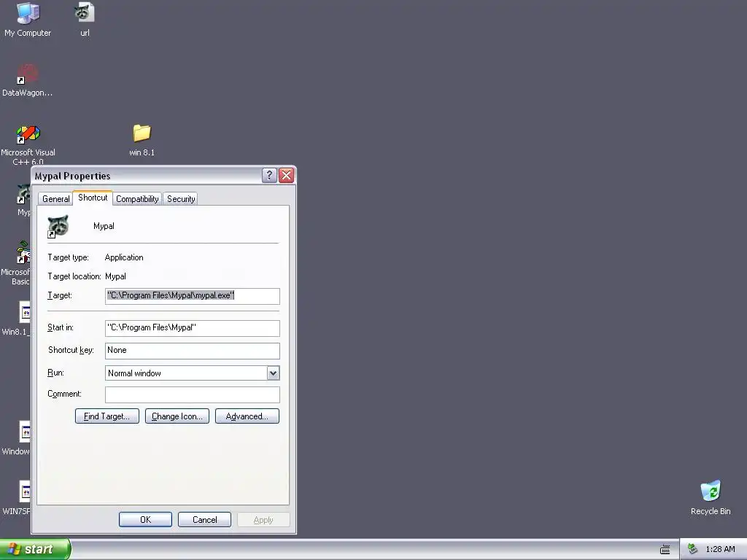Open the Run window mode dropdown
747x560 pixels.
pyautogui.click(x=273, y=373)
